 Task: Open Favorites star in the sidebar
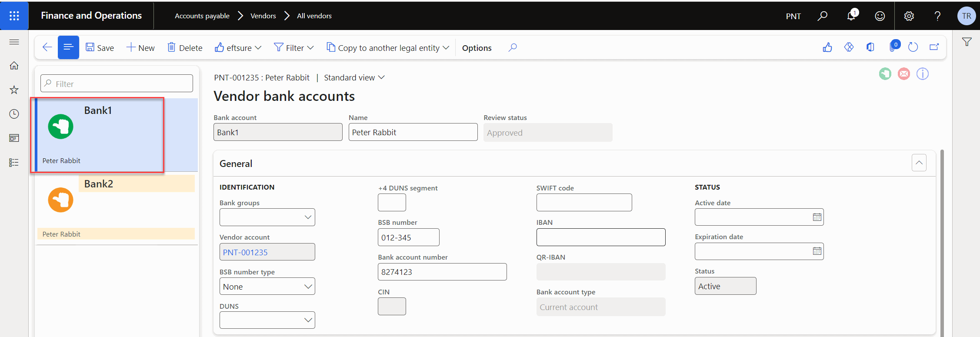tap(14, 90)
